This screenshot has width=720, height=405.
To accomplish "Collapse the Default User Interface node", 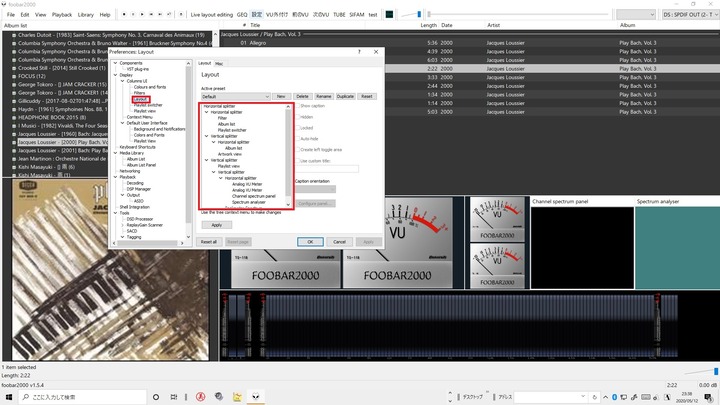I will tap(123, 123).
